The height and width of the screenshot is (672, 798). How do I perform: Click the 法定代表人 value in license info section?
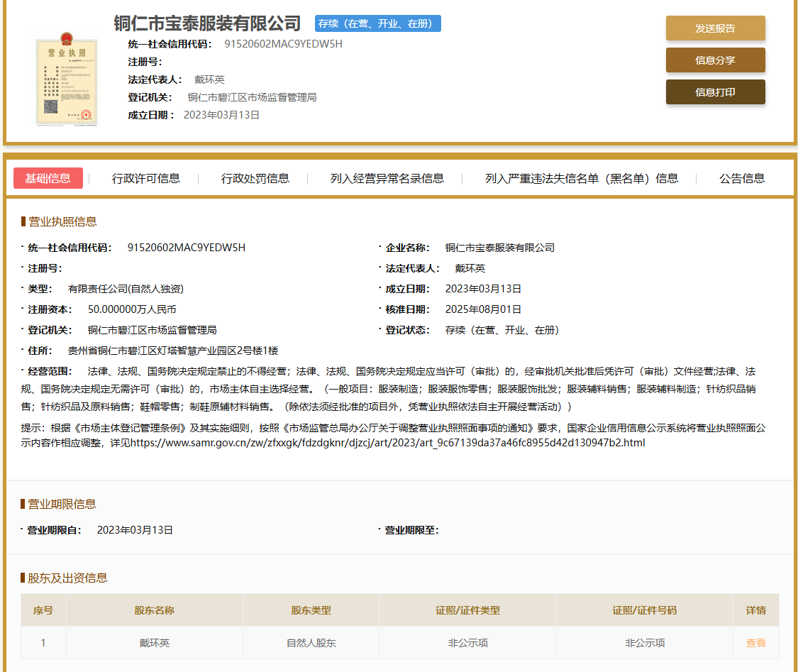470,268
